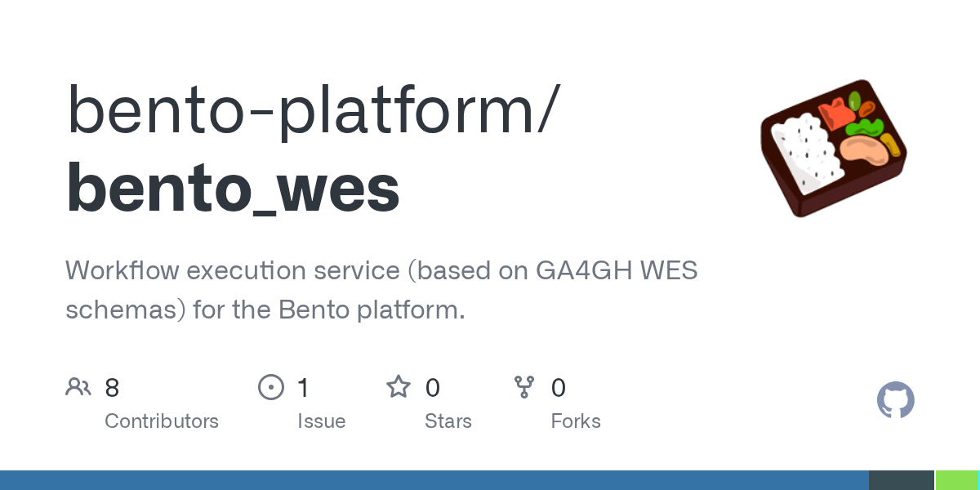Select the Issue label

pyautogui.click(x=321, y=421)
